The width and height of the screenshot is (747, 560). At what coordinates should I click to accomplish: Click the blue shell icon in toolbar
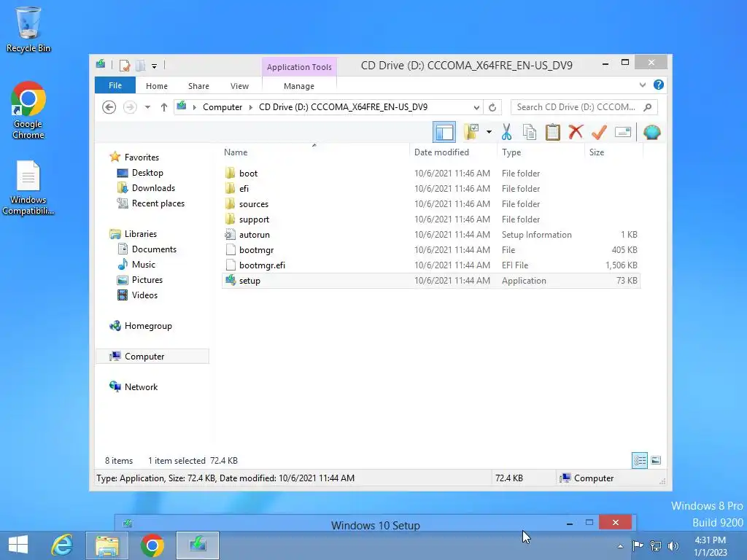tap(651, 132)
